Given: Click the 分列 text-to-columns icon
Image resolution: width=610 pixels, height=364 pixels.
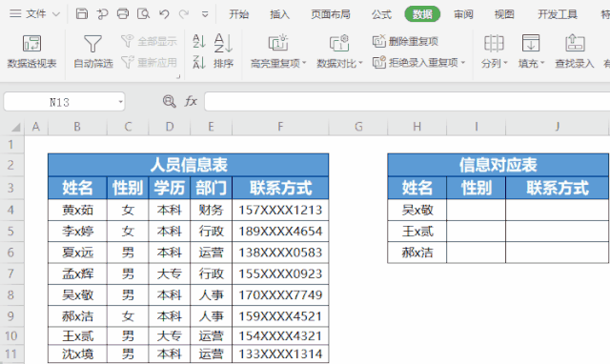Looking at the screenshot, I should tap(494, 43).
